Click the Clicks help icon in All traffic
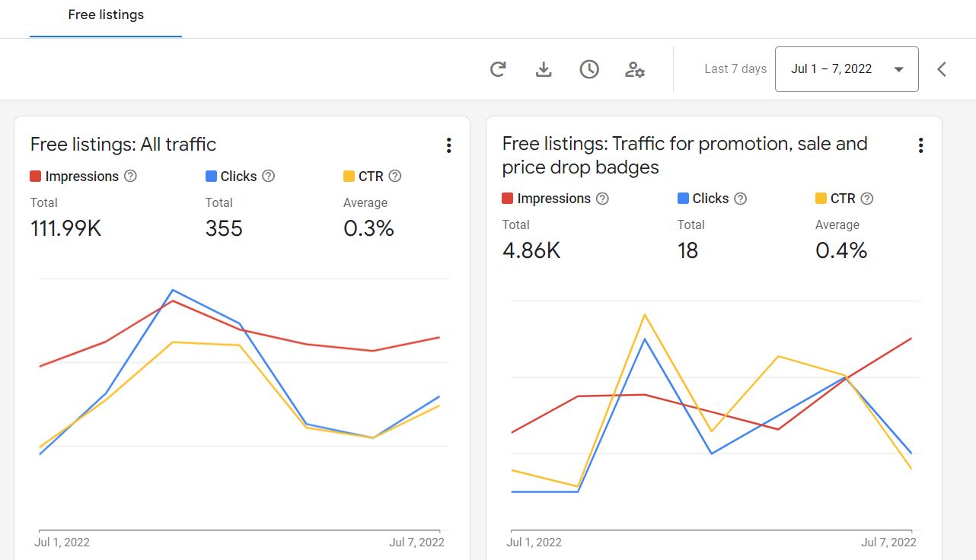The width and height of the screenshot is (976, 560). (x=268, y=176)
